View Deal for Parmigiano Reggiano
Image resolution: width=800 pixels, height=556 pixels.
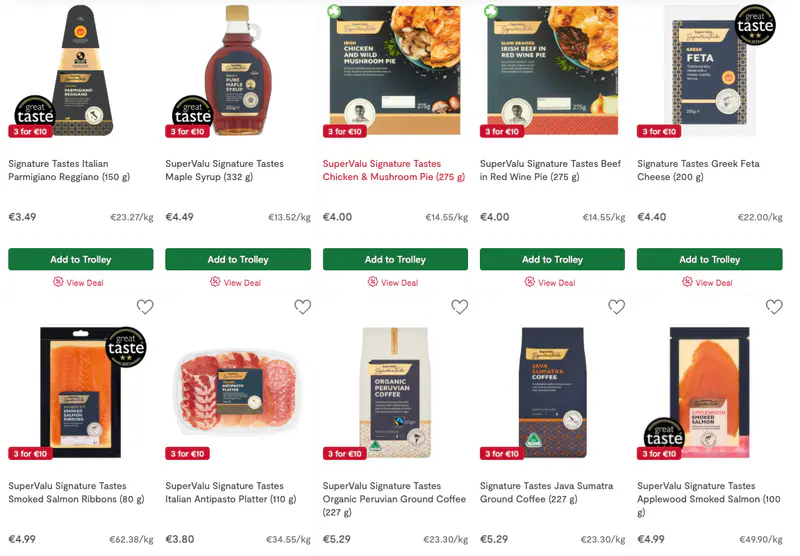click(79, 282)
